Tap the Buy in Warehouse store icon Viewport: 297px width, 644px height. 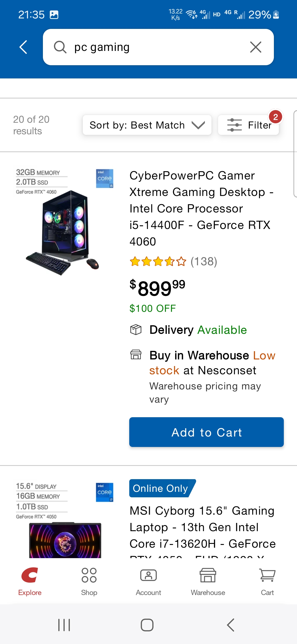click(136, 355)
